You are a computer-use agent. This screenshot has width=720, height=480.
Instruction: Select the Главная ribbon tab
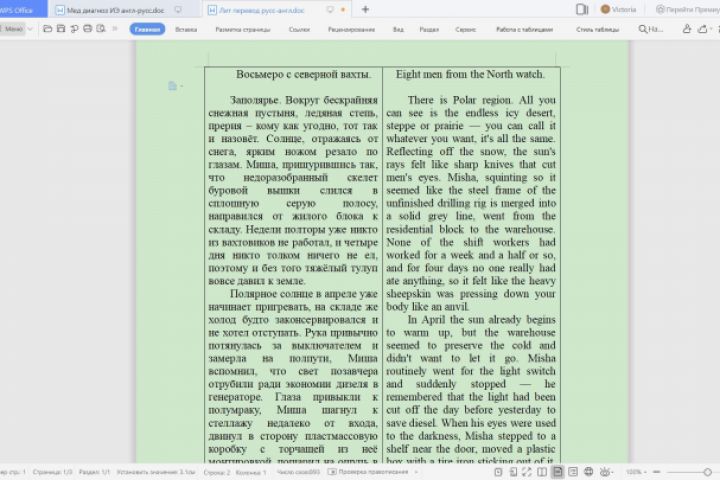(x=147, y=29)
